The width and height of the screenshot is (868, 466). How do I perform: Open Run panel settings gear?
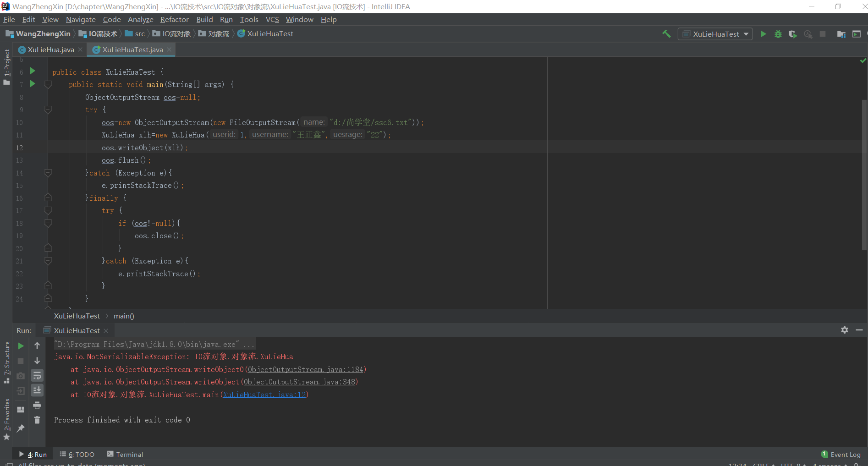(x=845, y=330)
